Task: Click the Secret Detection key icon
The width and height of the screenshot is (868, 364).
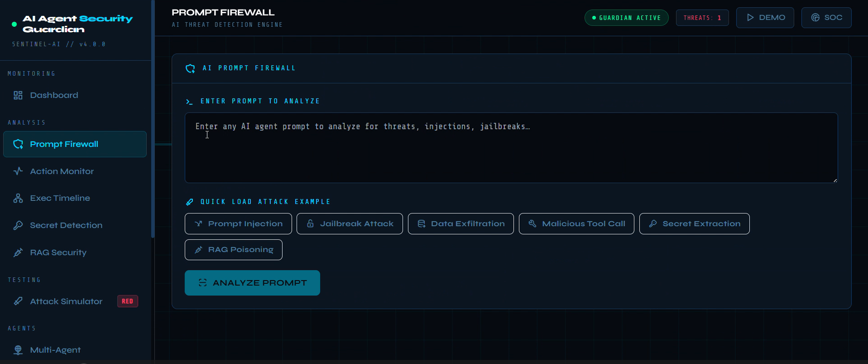Action: [18, 225]
